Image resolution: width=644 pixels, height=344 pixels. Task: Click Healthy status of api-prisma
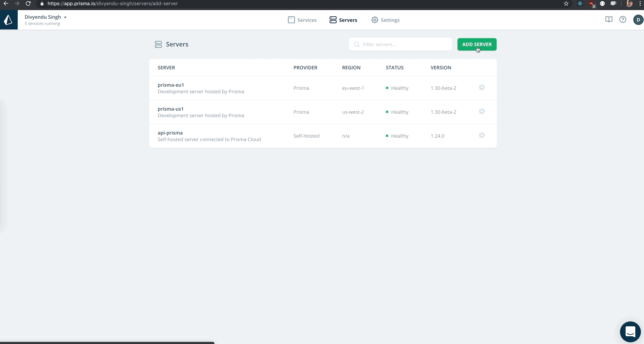pyautogui.click(x=397, y=136)
